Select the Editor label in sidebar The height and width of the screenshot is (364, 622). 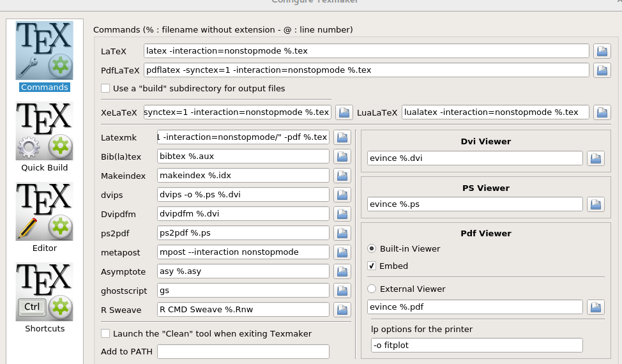point(45,248)
